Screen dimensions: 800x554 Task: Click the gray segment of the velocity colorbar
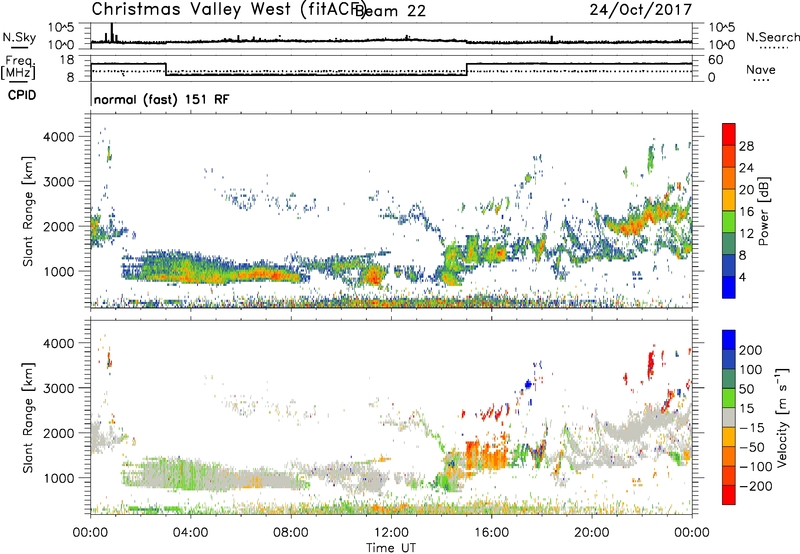click(x=729, y=417)
